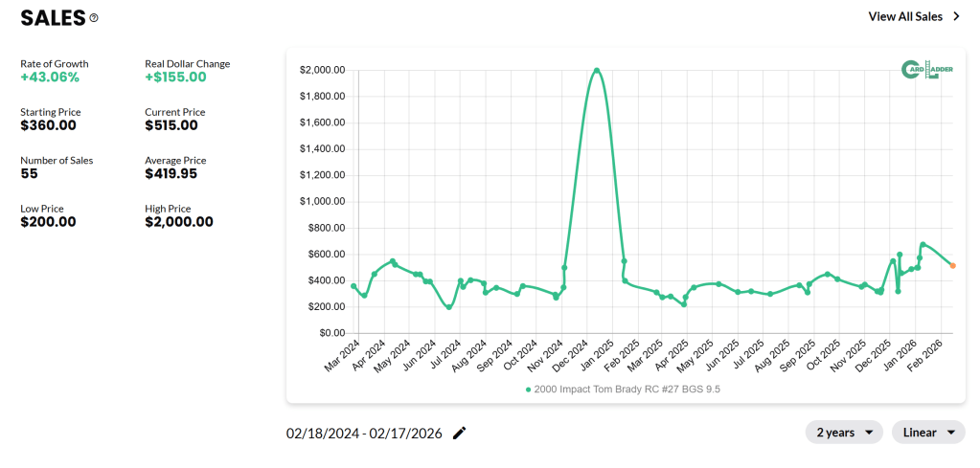Open the 2 years time range dropdown
The height and width of the screenshot is (468, 980).
pos(844,433)
